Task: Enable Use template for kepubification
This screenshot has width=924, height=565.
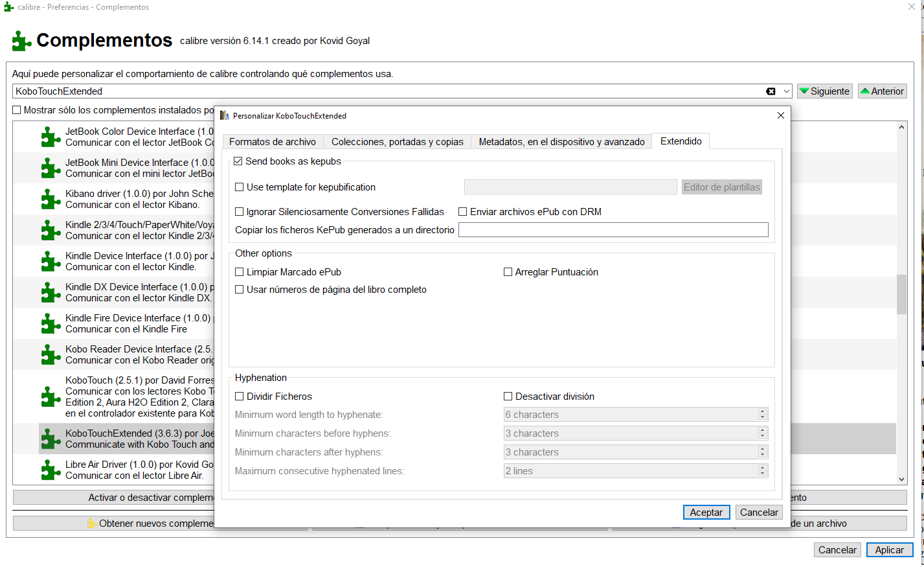Action: coord(240,187)
